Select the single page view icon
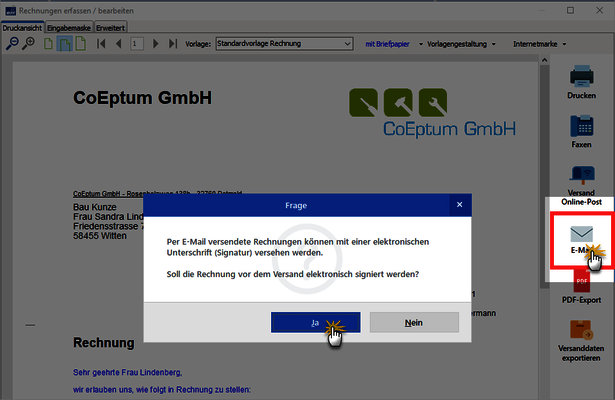 click(x=48, y=44)
